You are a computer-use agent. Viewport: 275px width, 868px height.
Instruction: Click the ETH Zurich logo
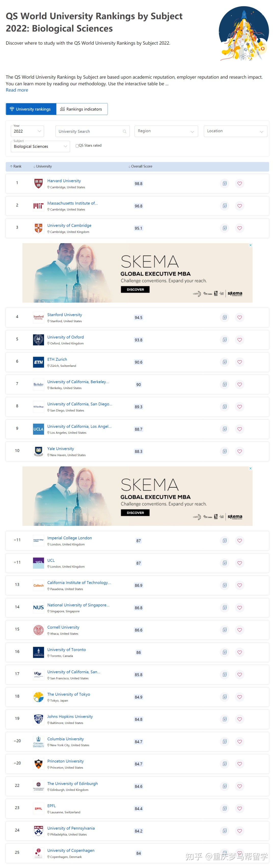38,362
